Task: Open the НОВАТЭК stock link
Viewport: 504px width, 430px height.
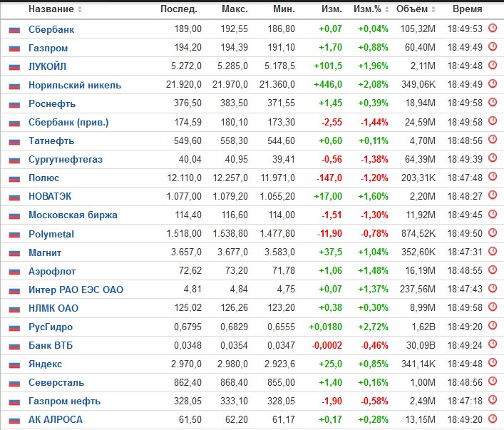Action: [50, 197]
